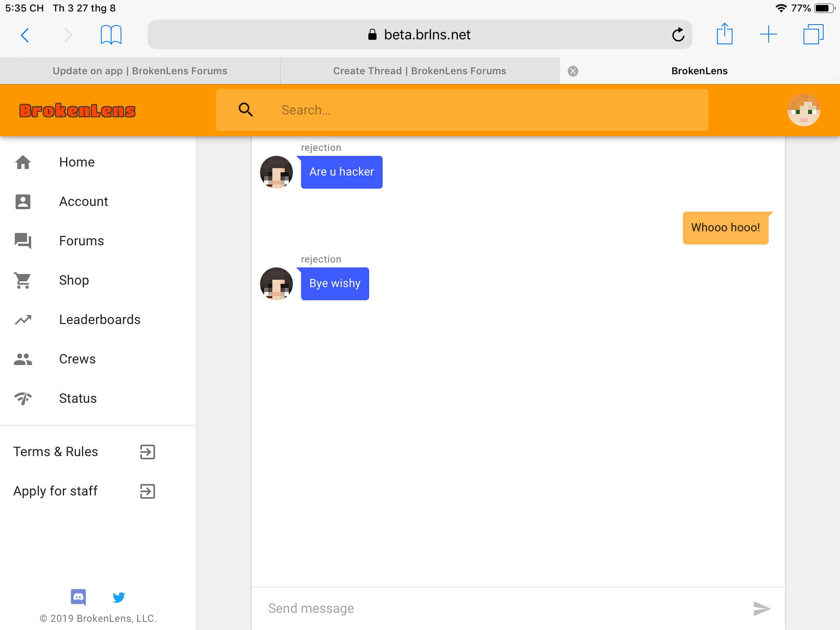Check server Status icon
840x630 pixels.
pos(23,398)
